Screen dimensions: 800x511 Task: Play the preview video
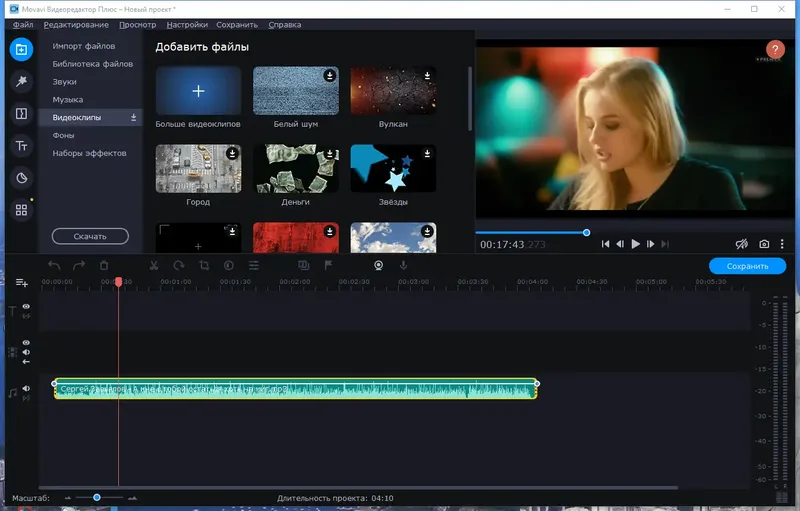[635, 244]
